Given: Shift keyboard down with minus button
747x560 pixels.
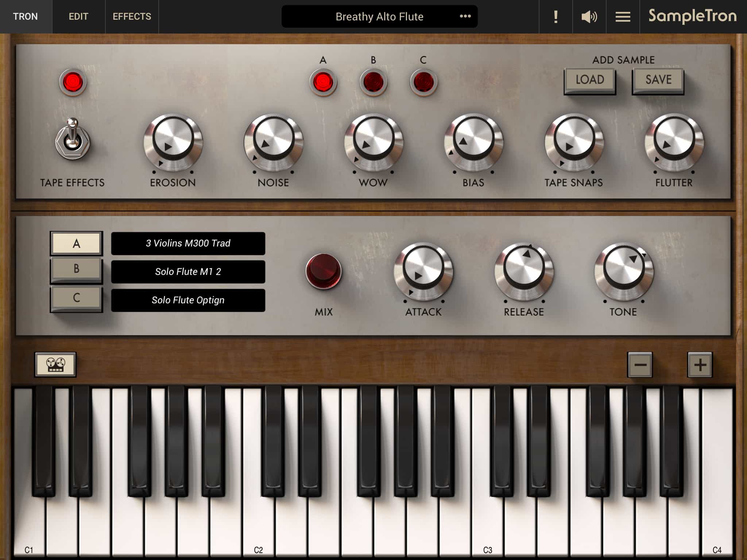Looking at the screenshot, I should coord(640,365).
